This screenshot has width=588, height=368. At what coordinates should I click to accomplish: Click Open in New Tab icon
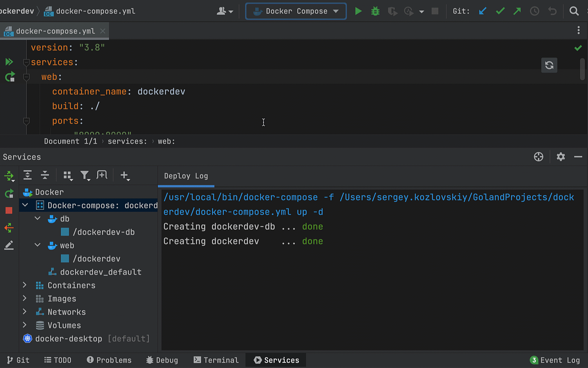[x=102, y=175]
